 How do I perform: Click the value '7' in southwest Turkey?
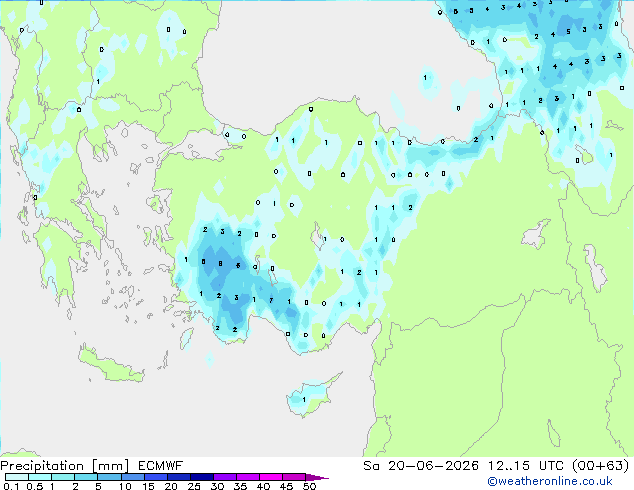pyautogui.click(x=271, y=300)
